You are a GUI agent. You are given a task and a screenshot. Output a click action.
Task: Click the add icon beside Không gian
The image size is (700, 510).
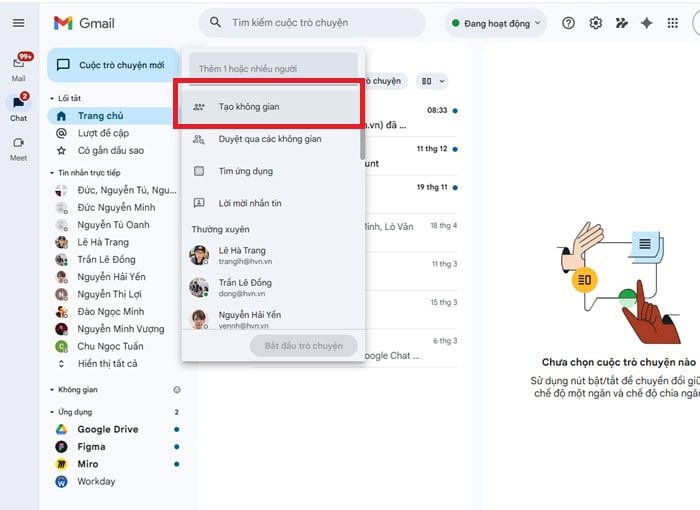tap(177, 390)
